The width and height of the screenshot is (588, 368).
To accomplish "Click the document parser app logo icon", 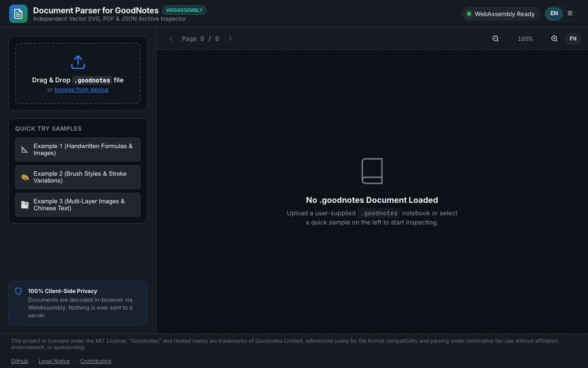I will point(18,14).
